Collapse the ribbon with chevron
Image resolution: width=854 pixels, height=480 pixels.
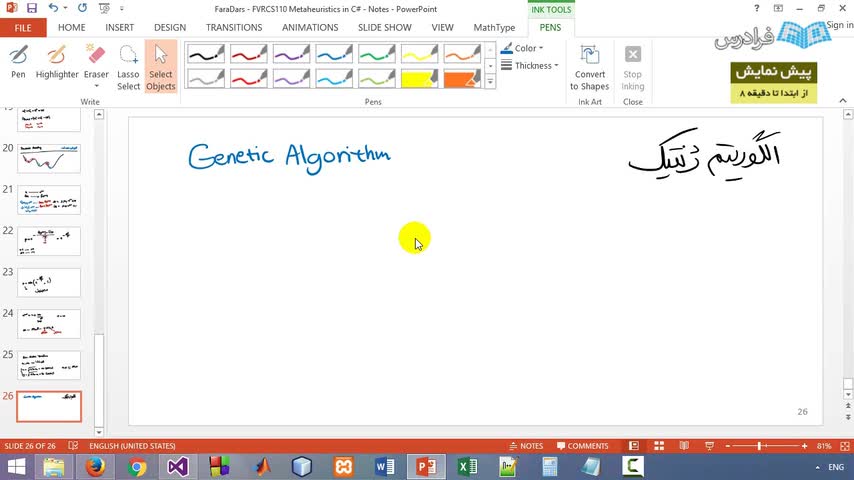tap(843, 100)
